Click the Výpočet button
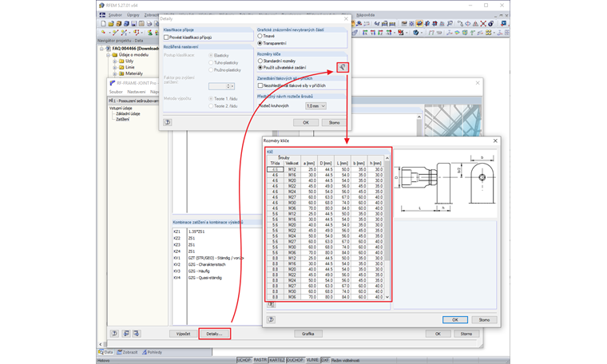 tap(183, 334)
